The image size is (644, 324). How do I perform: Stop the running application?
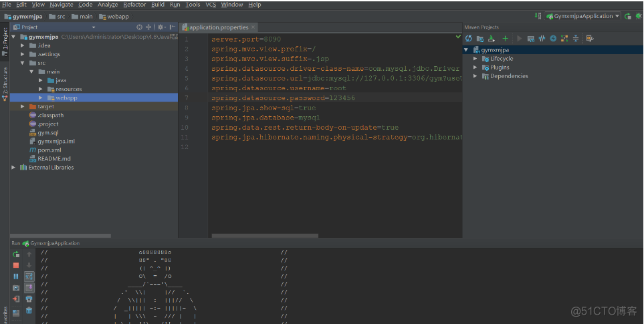[x=16, y=265]
